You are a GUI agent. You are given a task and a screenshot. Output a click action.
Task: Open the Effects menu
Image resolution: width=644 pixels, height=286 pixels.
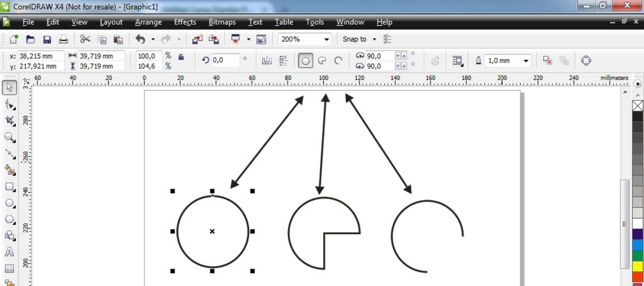pyautogui.click(x=185, y=22)
